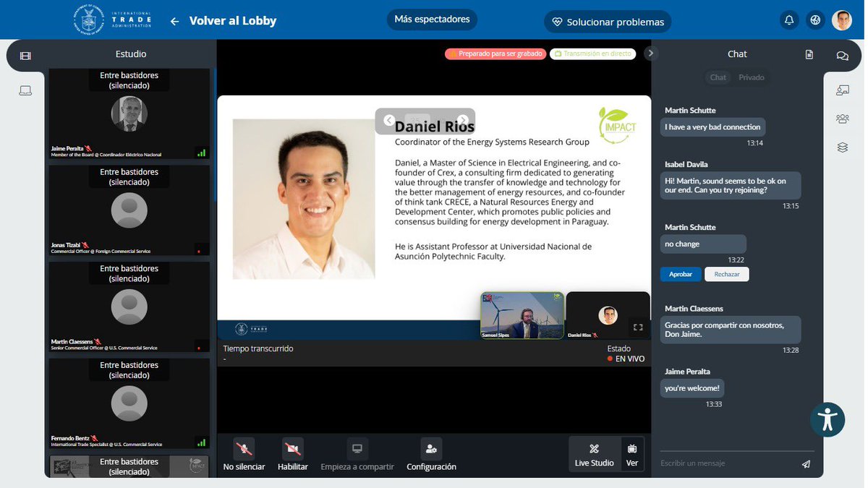Viewport: 868px width, 488px height.
Task: Open the laptop screen icon in left sidebar
Action: 25,90
